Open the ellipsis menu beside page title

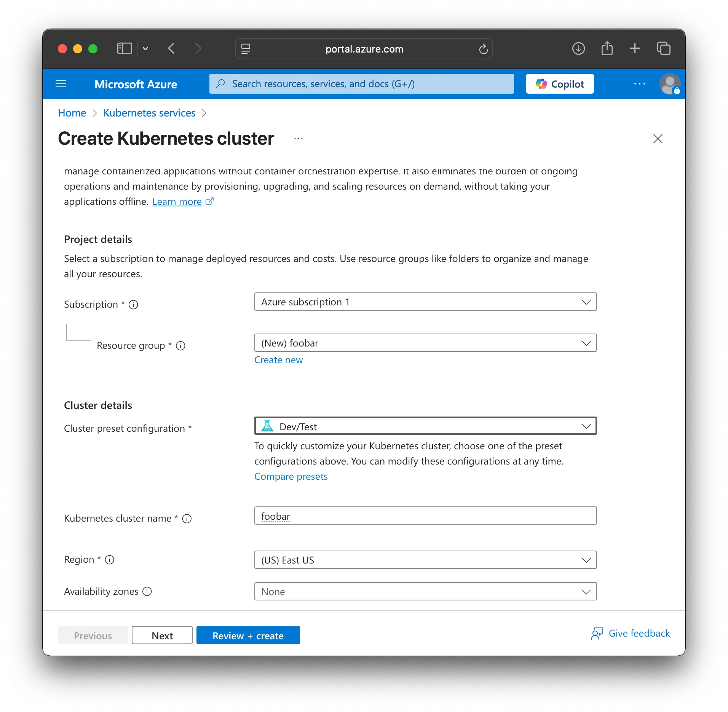click(x=298, y=138)
